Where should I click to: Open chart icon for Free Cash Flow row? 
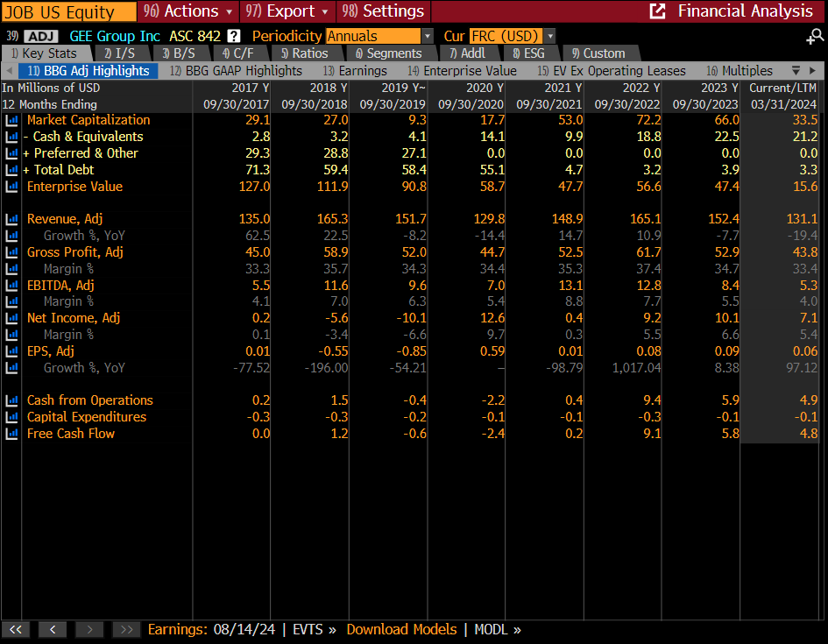[11, 434]
